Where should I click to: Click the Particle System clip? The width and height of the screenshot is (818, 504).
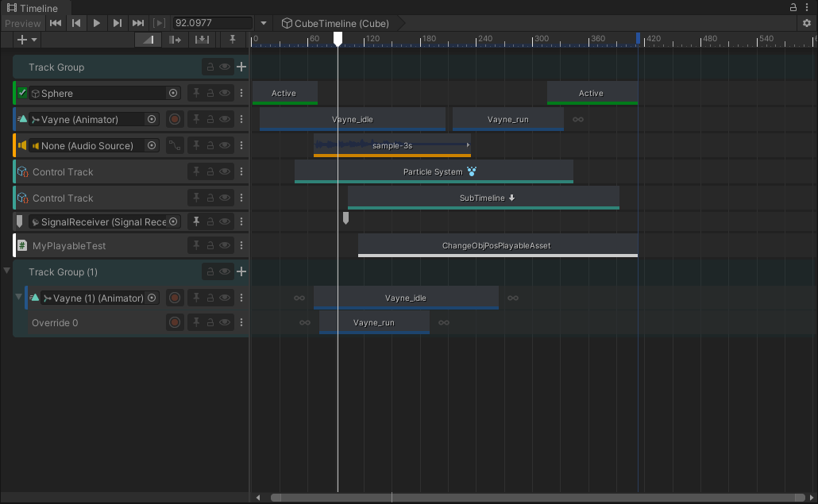click(433, 171)
